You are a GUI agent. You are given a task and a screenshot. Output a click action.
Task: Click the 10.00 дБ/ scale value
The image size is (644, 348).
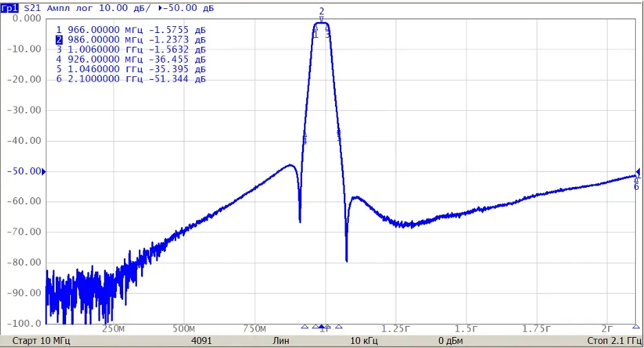click(x=125, y=8)
